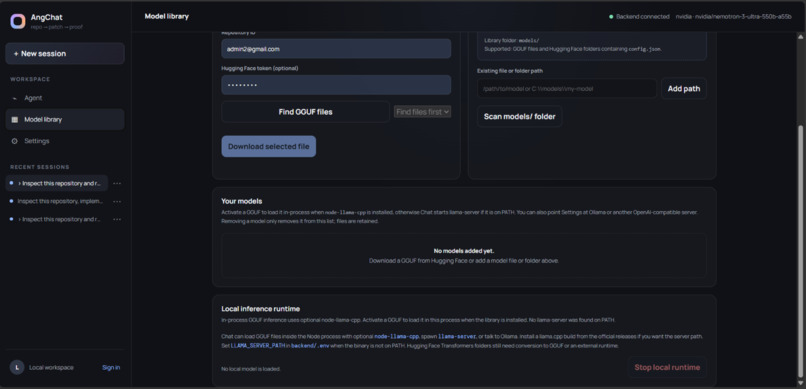The height and width of the screenshot is (389, 806).
Task: Select the highlighted 'Inspect this repository and r...' session
Action: tap(57, 183)
